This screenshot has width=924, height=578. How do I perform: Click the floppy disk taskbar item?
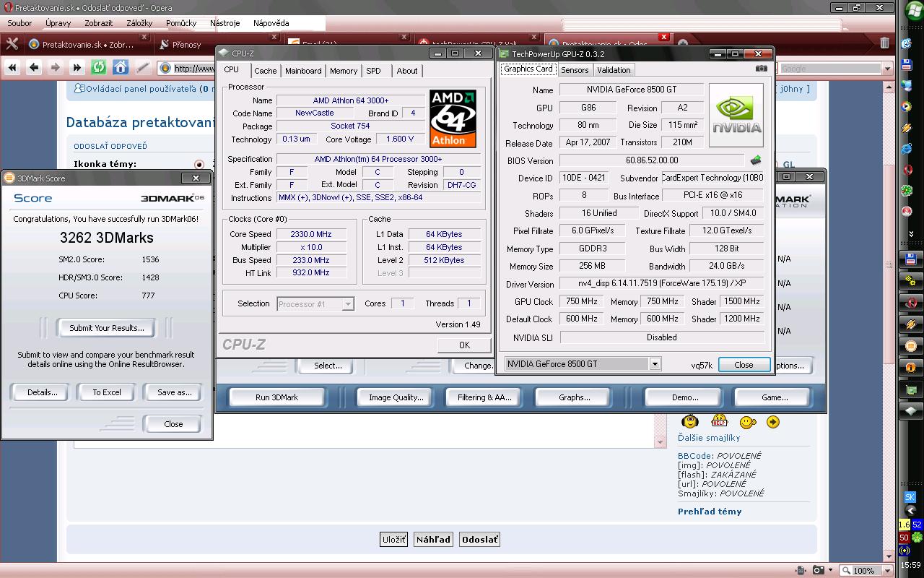910,259
